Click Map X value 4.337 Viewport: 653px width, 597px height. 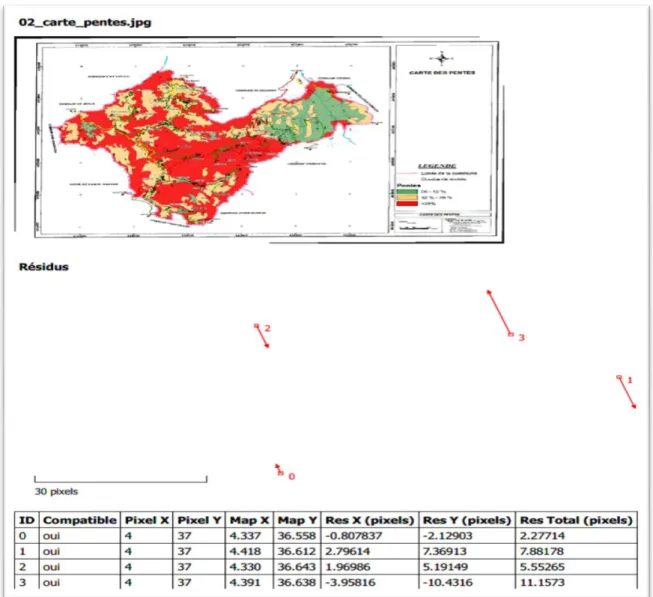(x=245, y=536)
